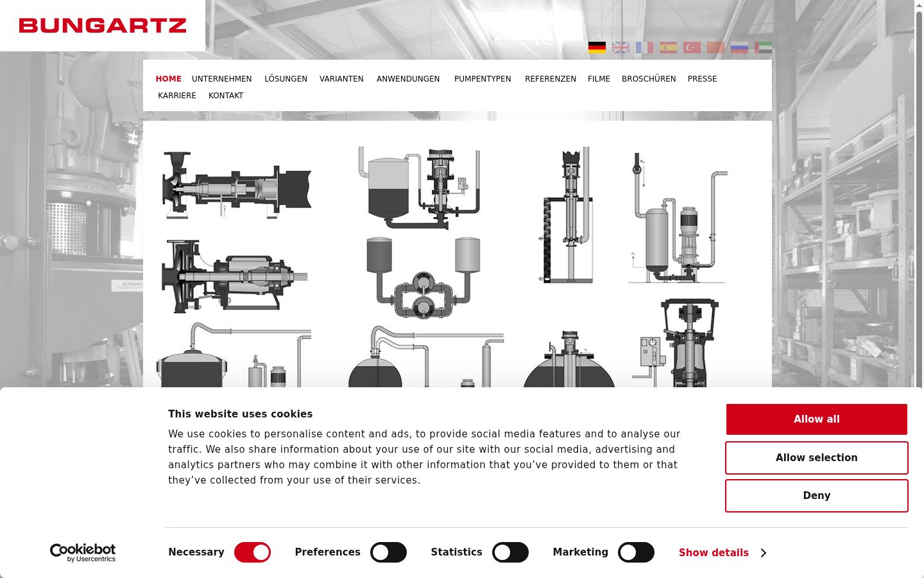The height and width of the screenshot is (578, 924).
Task: Choose the French flag language
Action: point(644,48)
